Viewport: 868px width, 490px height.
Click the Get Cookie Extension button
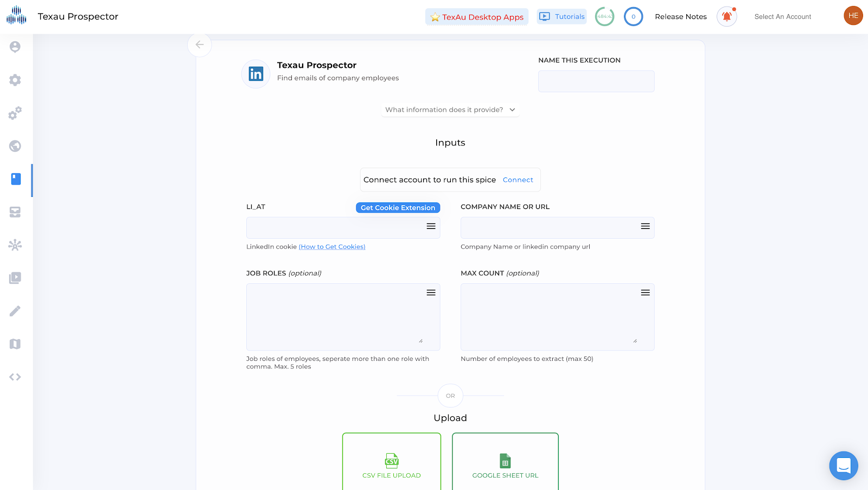pos(398,208)
